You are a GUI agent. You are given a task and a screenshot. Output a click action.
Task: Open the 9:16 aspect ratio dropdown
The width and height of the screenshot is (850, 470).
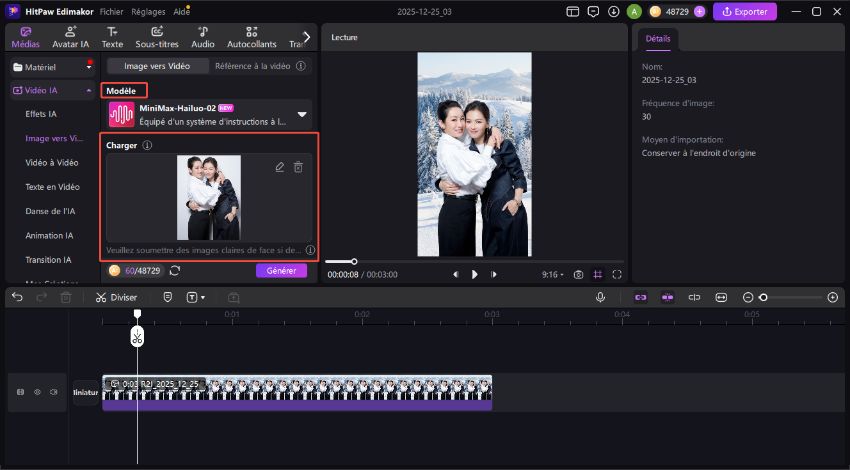coord(553,274)
